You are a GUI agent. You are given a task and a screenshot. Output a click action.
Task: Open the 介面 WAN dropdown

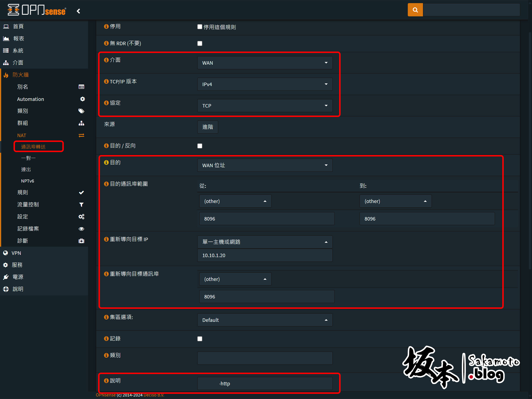[265, 63]
